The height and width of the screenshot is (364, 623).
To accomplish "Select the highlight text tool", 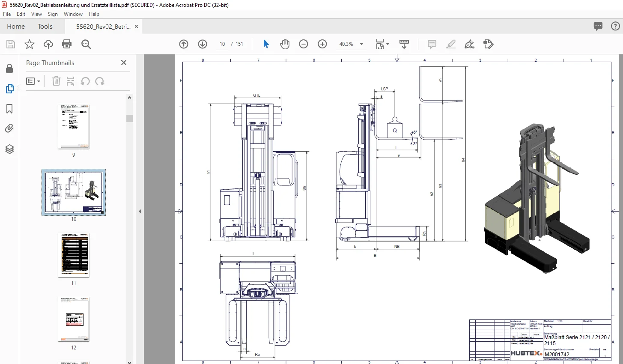I will [x=451, y=44].
